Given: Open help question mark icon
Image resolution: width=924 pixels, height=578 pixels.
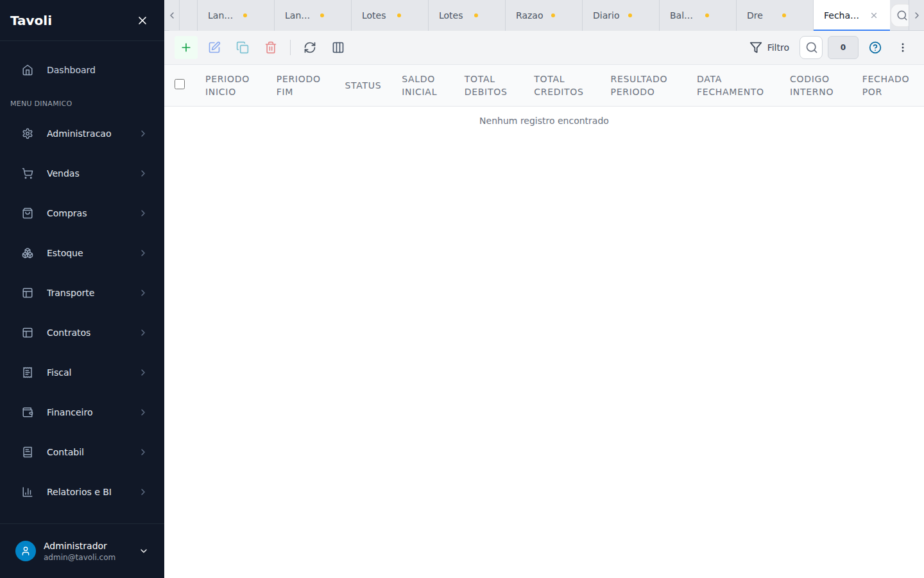Looking at the screenshot, I should point(875,48).
